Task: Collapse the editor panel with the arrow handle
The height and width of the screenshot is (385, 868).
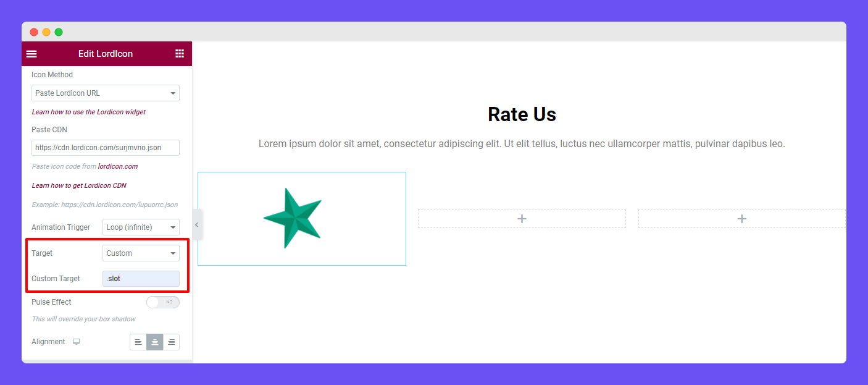Action: coord(197,225)
